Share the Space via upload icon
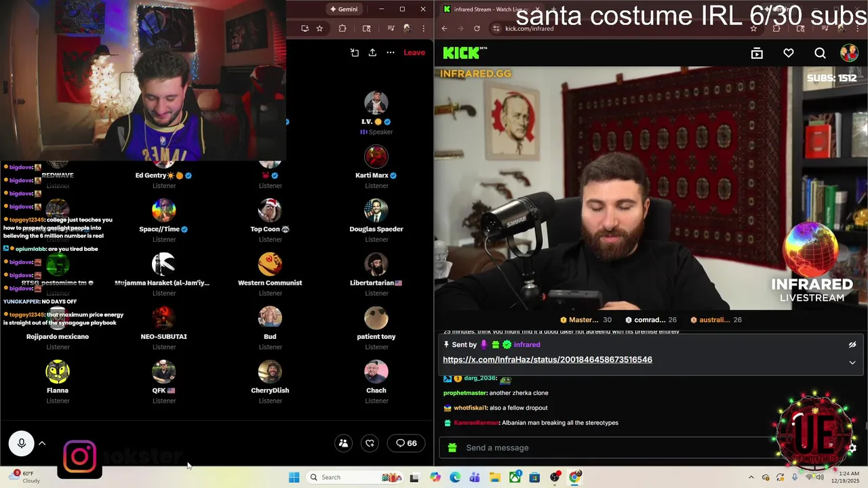 click(372, 52)
